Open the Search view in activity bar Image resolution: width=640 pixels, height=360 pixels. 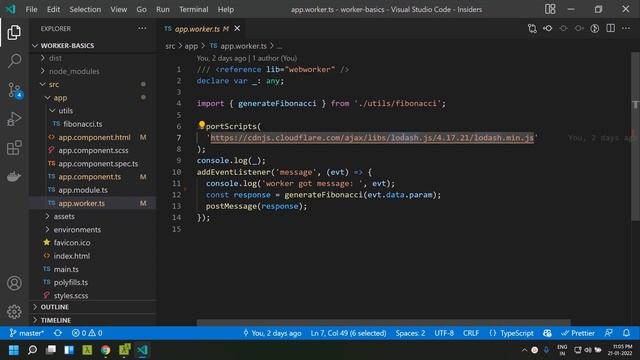coord(14,61)
